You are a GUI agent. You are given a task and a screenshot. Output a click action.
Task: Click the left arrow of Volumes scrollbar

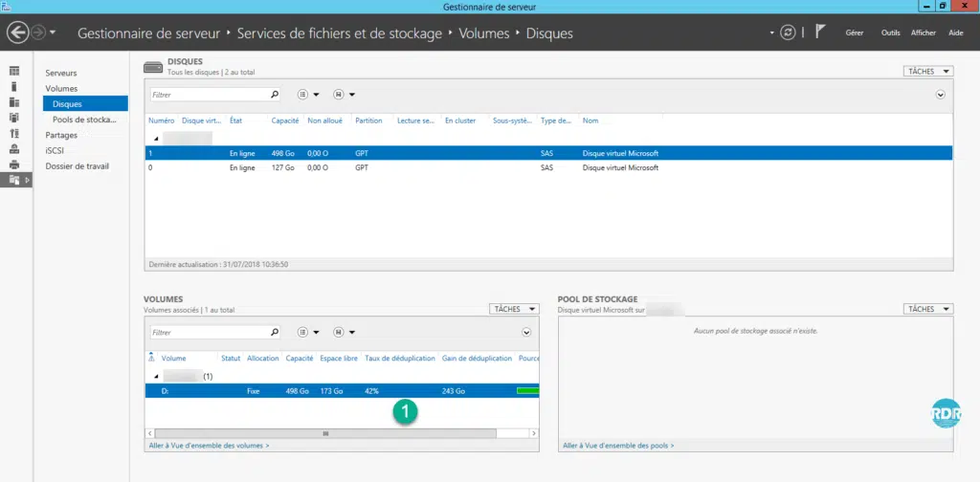pos(150,432)
